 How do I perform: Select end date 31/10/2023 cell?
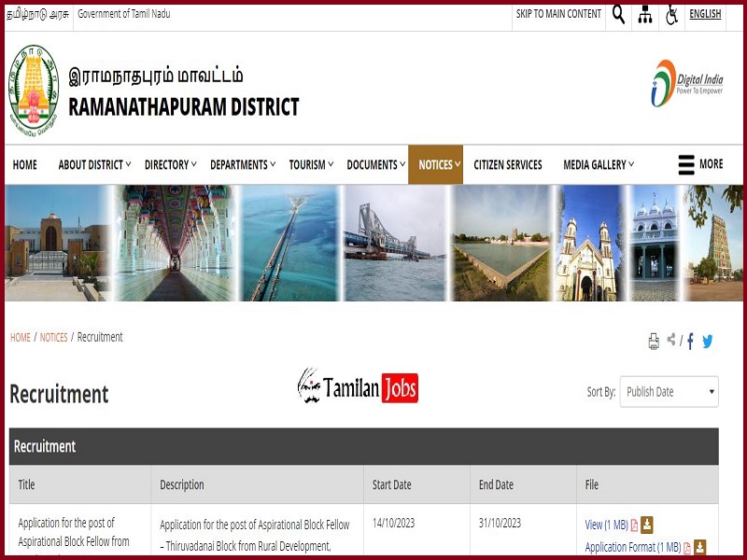(500, 524)
